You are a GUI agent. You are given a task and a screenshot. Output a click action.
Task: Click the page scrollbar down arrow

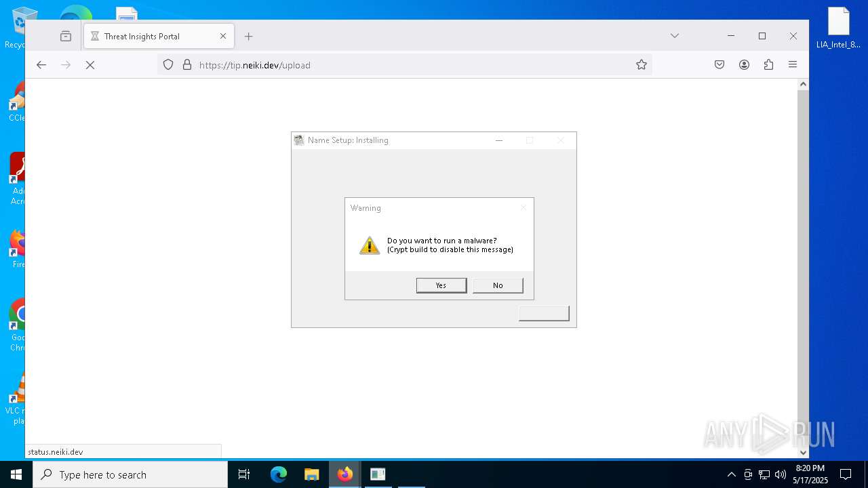click(x=803, y=453)
